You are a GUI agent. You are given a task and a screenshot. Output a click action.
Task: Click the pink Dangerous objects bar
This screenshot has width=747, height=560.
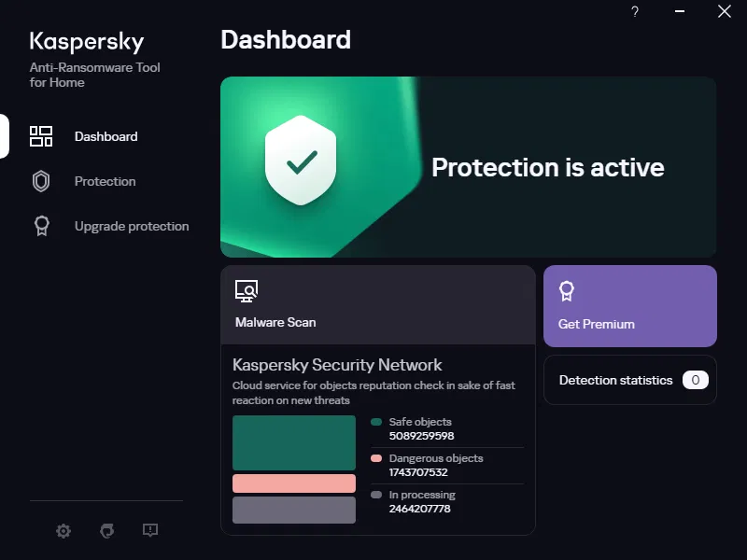point(294,483)
